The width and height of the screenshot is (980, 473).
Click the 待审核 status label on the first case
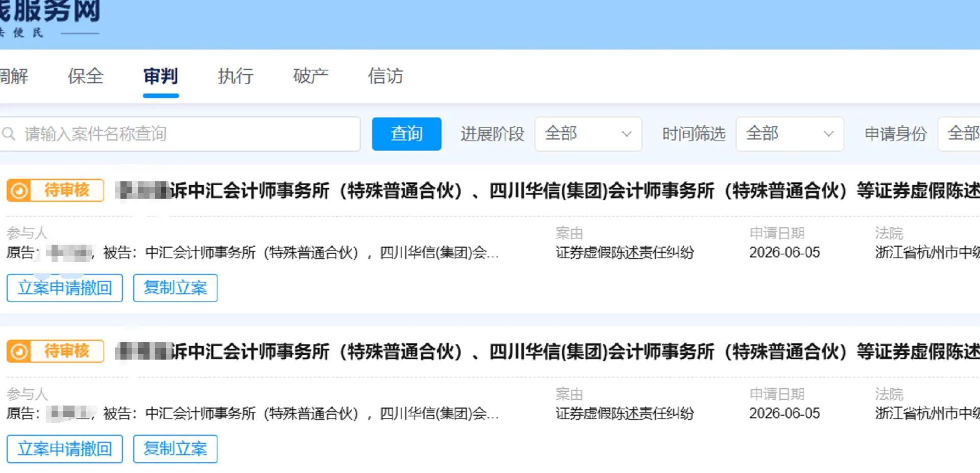[x=67, y=190]
